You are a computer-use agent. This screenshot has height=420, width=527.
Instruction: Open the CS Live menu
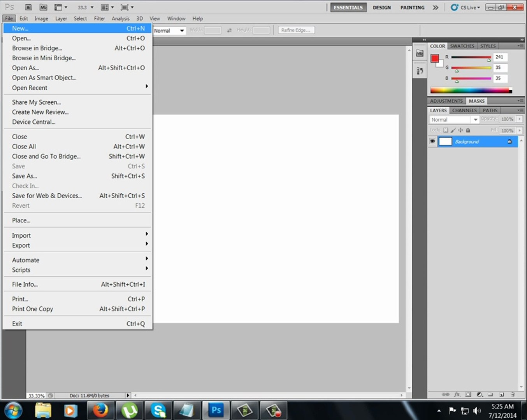[x=466, y=7]
